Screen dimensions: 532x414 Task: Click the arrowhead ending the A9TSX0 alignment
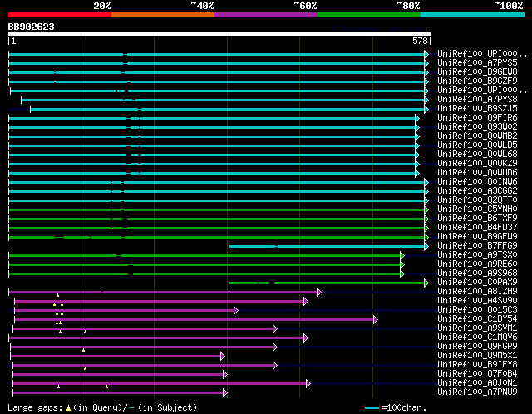[402, 255]
